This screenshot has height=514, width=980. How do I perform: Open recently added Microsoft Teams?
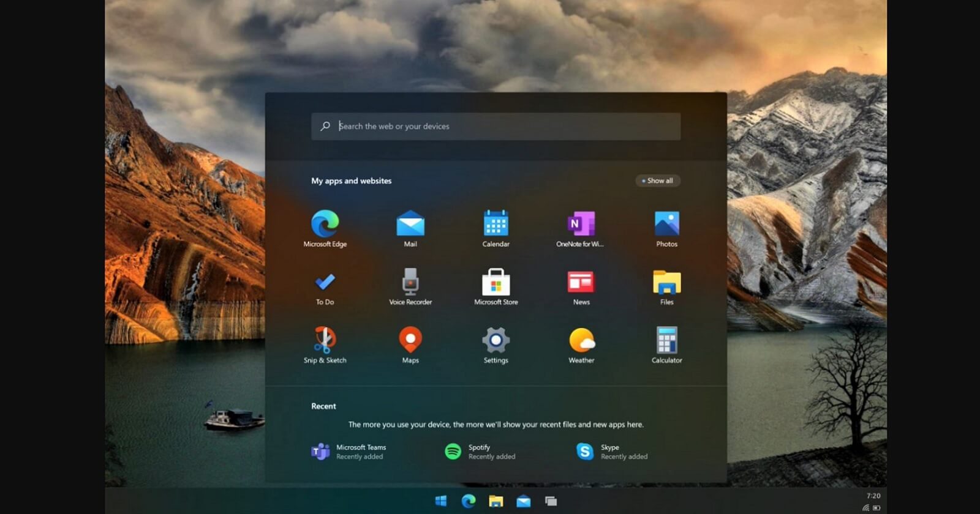tap(349, 452)
